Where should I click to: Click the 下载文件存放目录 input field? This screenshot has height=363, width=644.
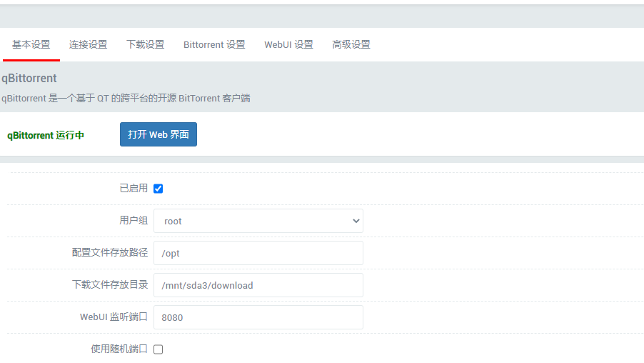coord(258,285)
